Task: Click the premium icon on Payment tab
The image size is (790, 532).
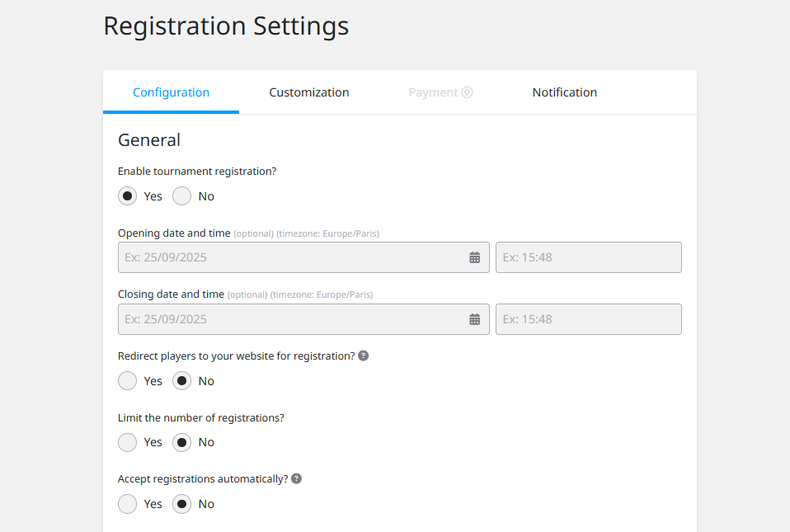Action: (468, 92)
